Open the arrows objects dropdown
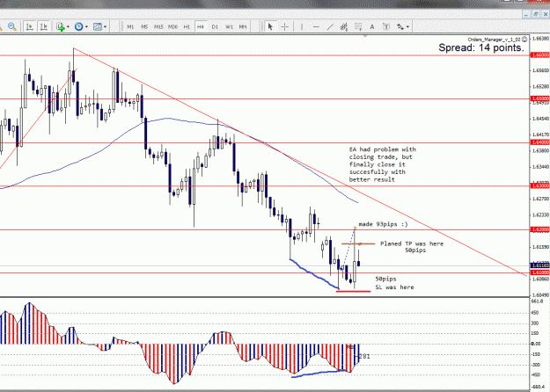Viewport: 550px width, 392px height. click(x=407, y=26)
